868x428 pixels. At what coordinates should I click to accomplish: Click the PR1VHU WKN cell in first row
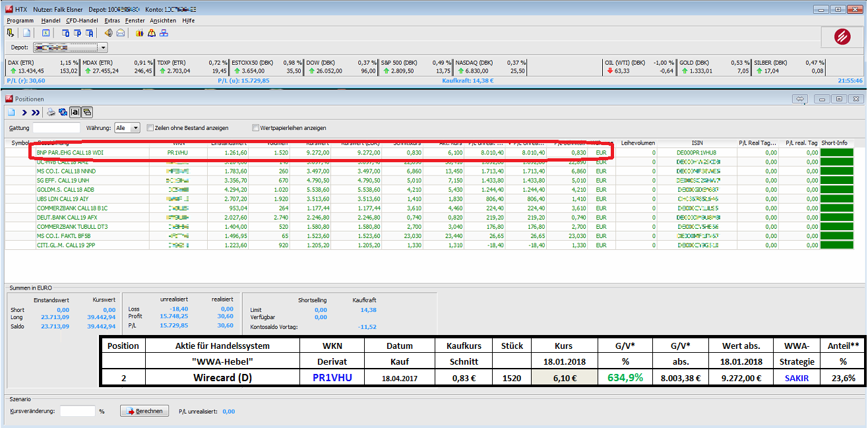(x=178, y=152)
